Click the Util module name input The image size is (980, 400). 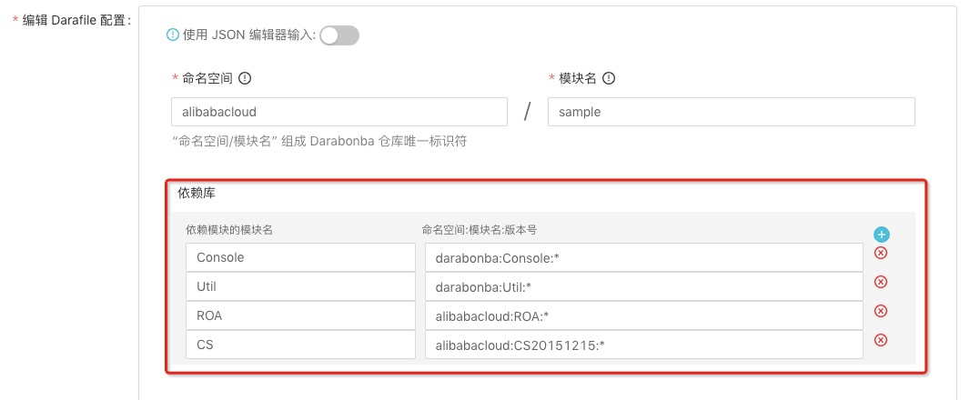coord(299,286)
